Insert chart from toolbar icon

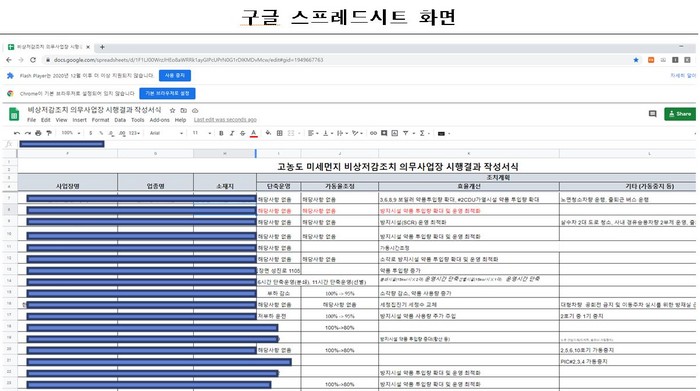coord(395,133)
